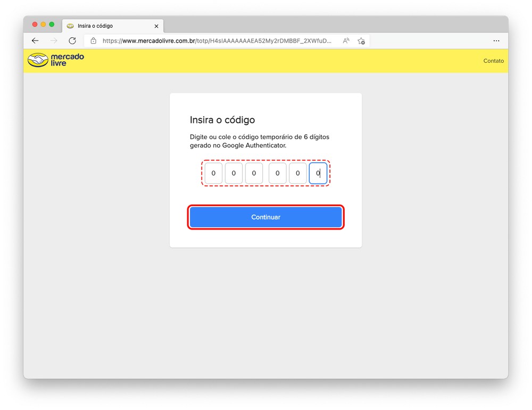532x410 pixels.
Task: Click the 'gerado no Google Authenticator.' text
Action: pyautogui.click(x=238, y=145)
